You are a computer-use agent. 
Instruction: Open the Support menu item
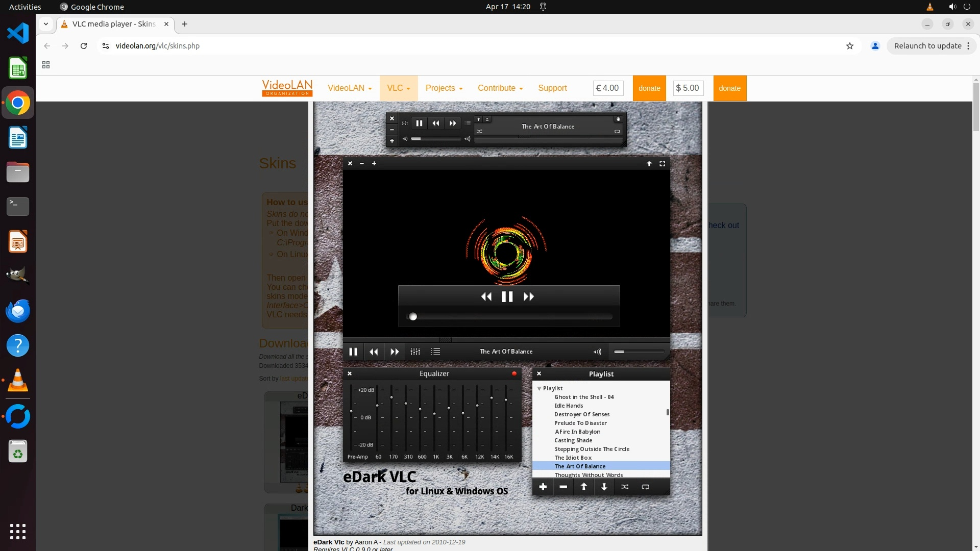tap(552, 88)
